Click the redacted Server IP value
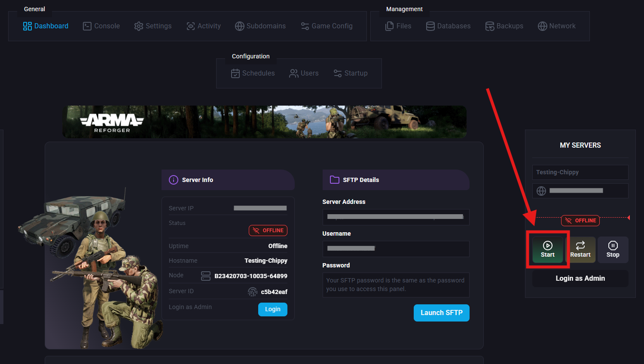The width and height of the screenshot is (644, 364). coord(260,208)
